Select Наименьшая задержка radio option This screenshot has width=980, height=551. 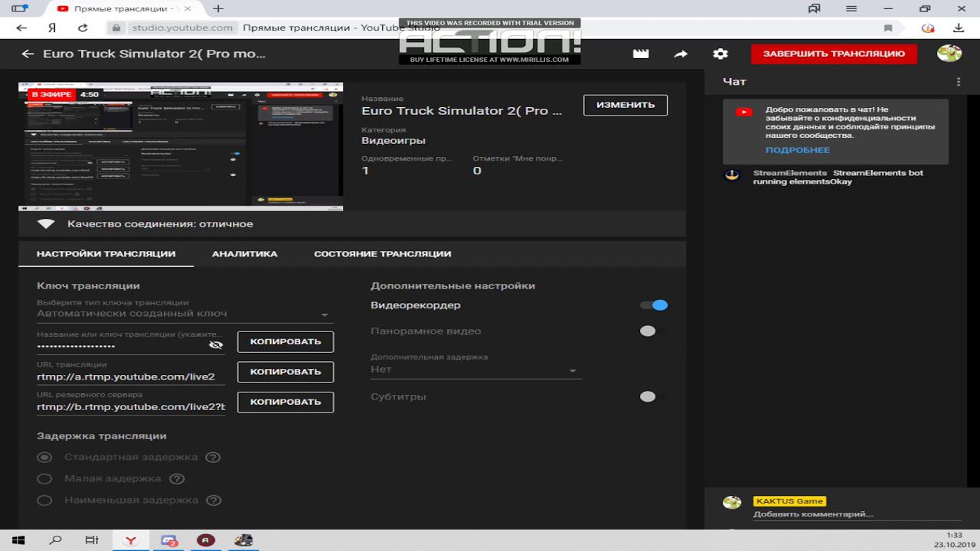pyautogui.click(x=44, y=500)
